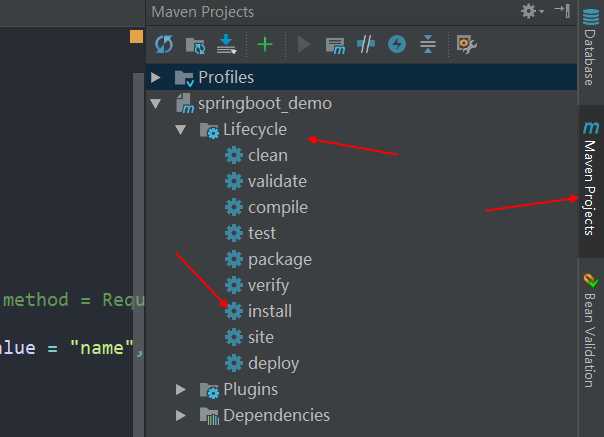The width and height of the screenshot is (604, 437).
Task: Select the Dependencies folder row
Action: tap(361, 415)
